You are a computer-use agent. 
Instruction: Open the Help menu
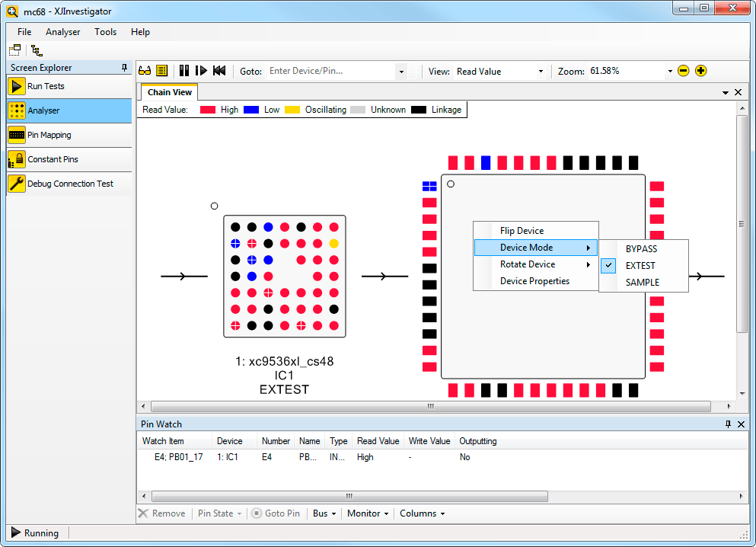[140, 32]
